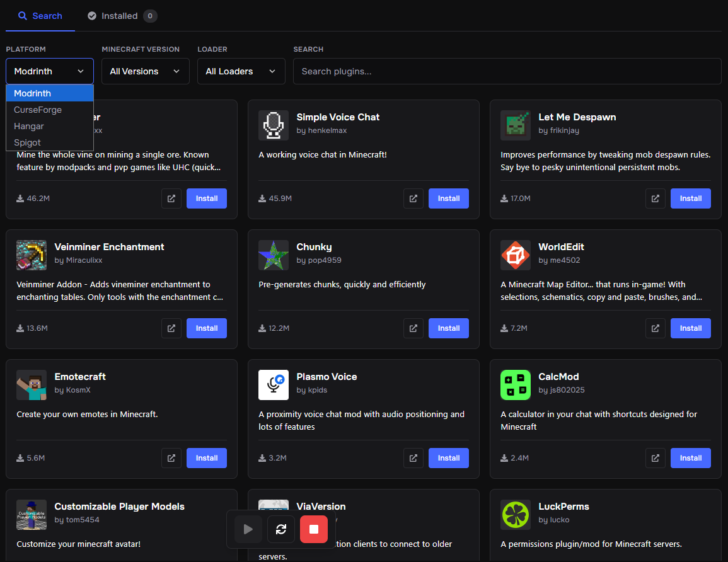This screenshot has height=562, width=728.
Task: Open external link for Let Me Despawn
Action: coord(655,198)
